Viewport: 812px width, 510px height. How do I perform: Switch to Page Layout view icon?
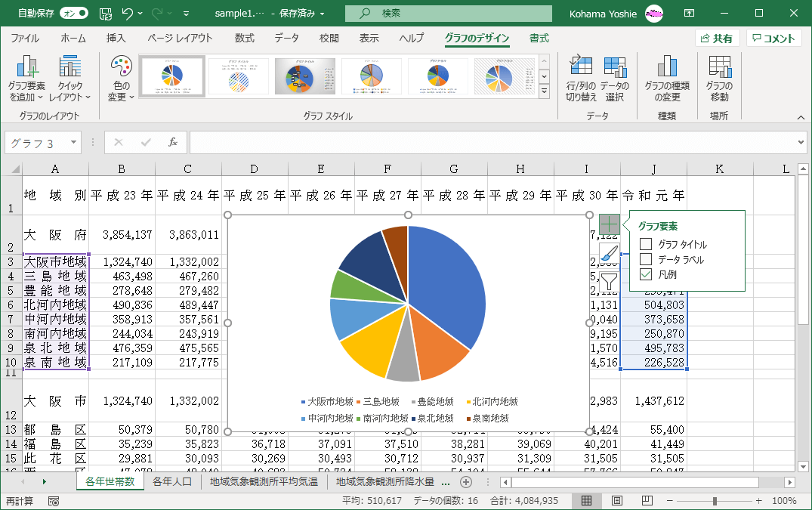[x=617, y=501]
